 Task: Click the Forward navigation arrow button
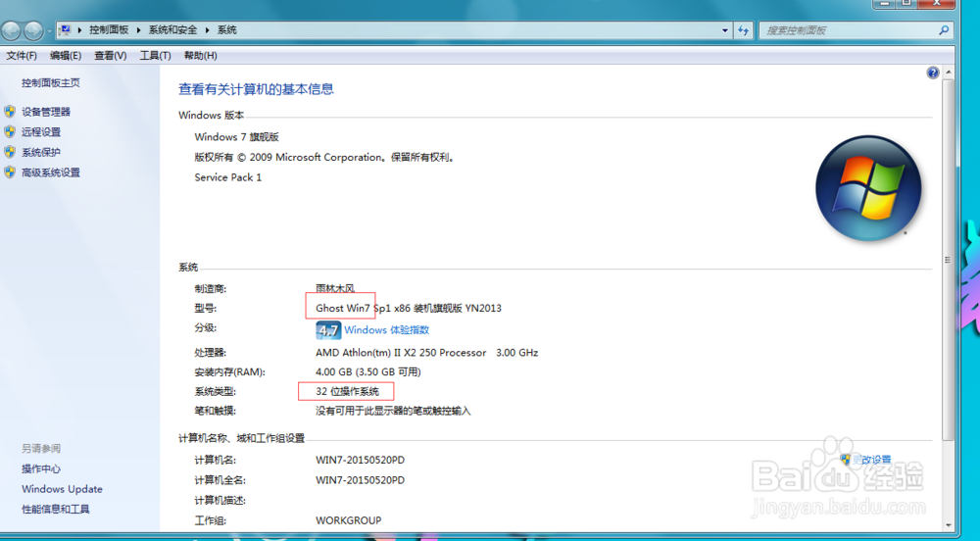pos(33,30)
